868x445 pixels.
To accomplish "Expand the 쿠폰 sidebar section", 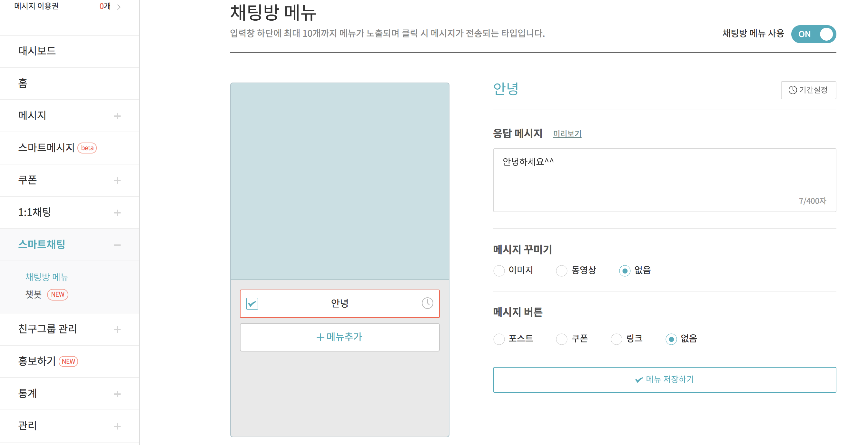I will click(x=117, y=181).
